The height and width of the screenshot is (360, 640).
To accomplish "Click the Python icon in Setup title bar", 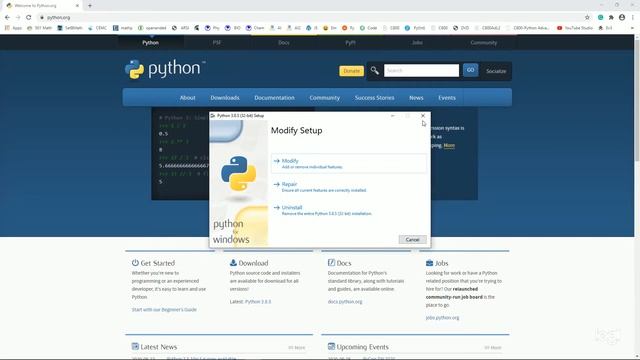I will pyautogui.click(x=213, y=116).
